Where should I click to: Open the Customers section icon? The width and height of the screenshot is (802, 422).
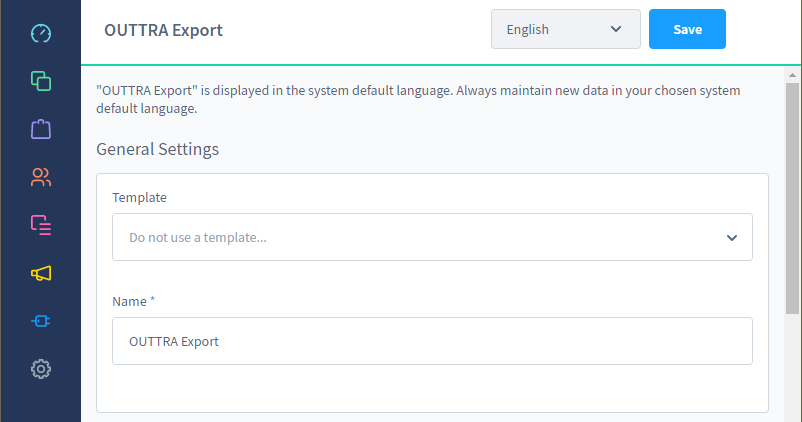41,177
